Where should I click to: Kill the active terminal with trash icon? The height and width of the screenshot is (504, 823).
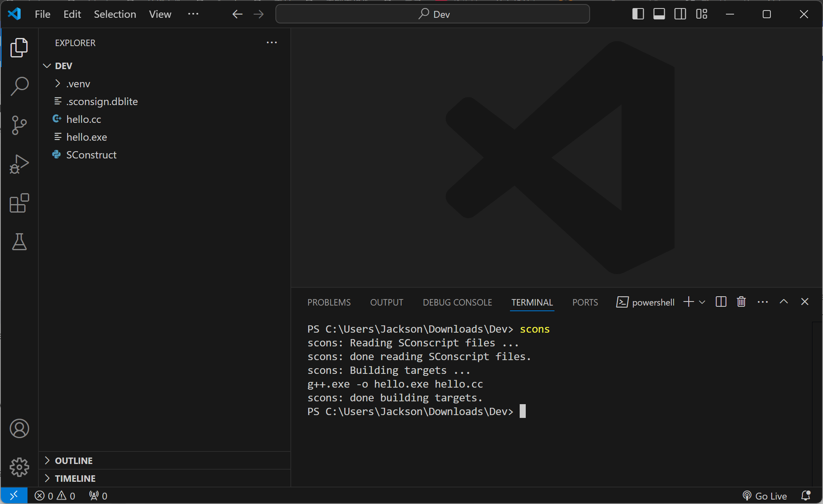pos(741,302)
